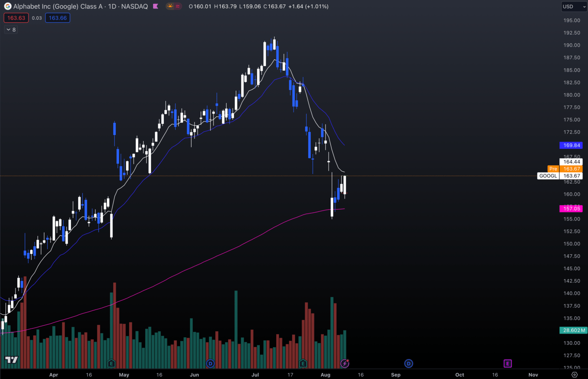588x379 pixels.
Task: Open the late-July earnings marker
Action: click(x=303, y=364)
